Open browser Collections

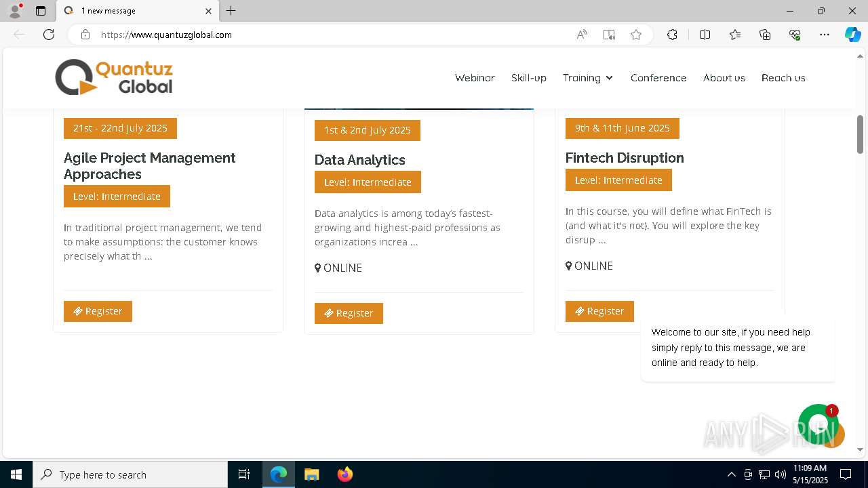(x=765, y=35)
